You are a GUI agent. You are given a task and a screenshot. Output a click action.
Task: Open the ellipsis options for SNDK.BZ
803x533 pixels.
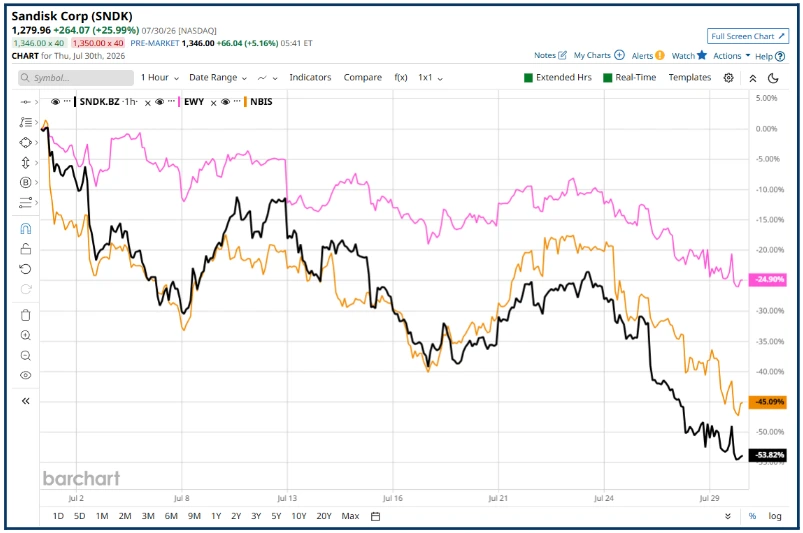[67, 101]
